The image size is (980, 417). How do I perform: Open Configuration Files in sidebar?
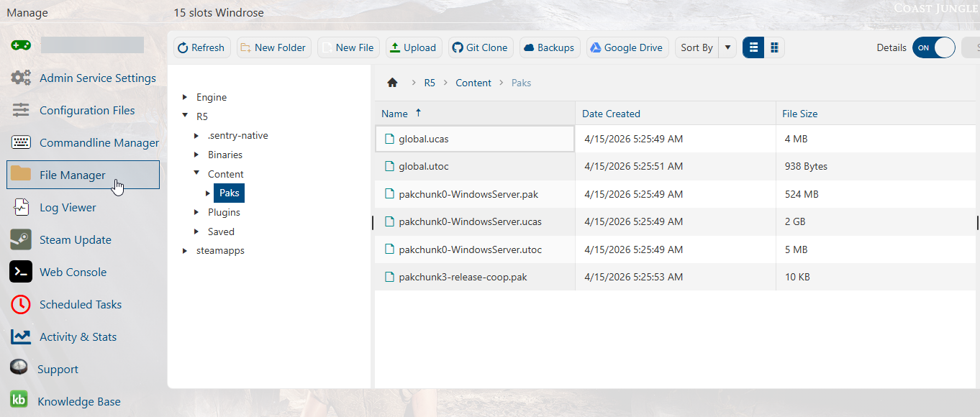tap(86, 110)
